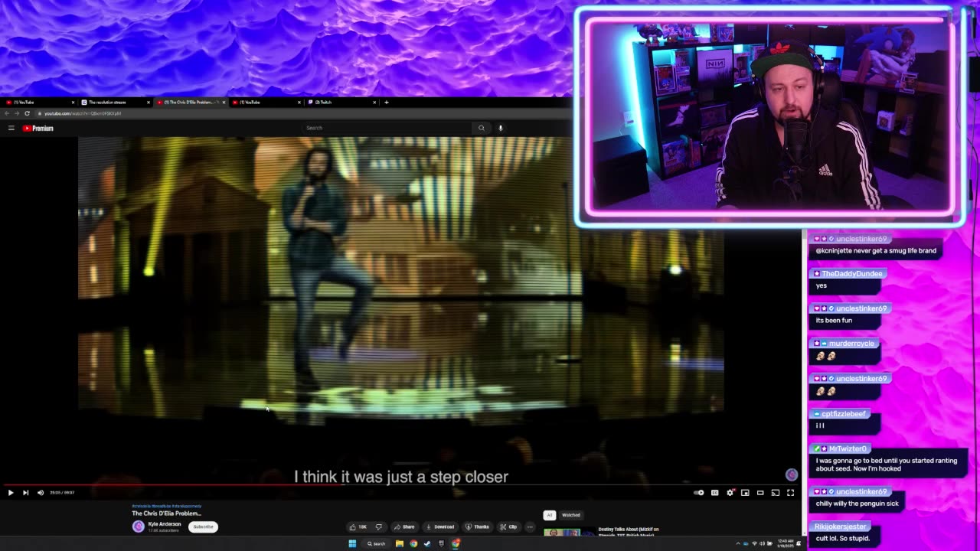
Task: Click the Download button
Action: tap(440, 527)
